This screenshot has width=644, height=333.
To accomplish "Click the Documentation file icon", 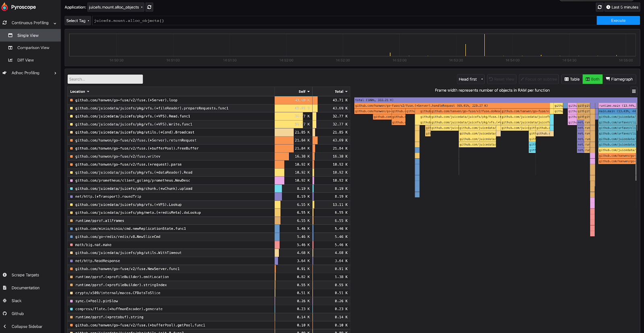I will [x=5, y=288].
